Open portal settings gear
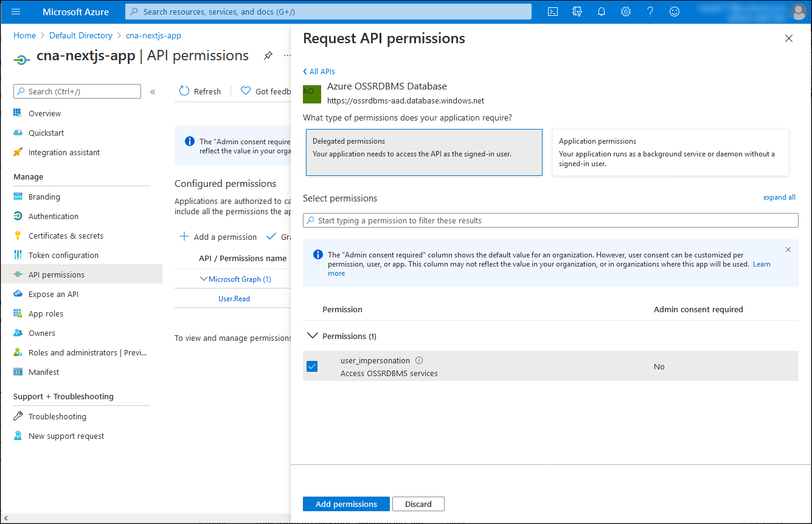 pos(626,12)
